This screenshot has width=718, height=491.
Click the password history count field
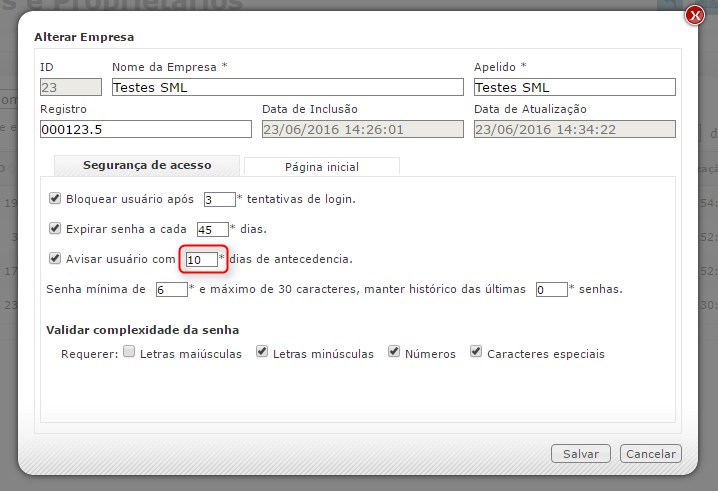tap(551, 290)
